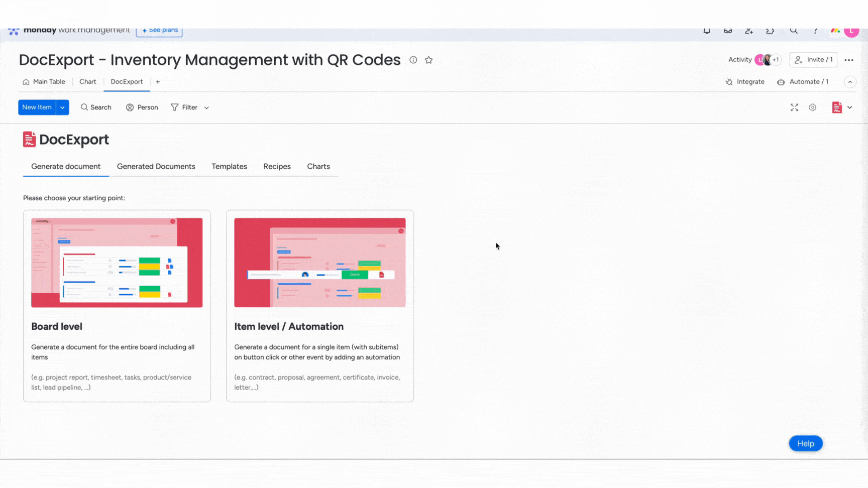Click the invite members icon in top bar
Viewport: 868px width, 488px height.
749,31
